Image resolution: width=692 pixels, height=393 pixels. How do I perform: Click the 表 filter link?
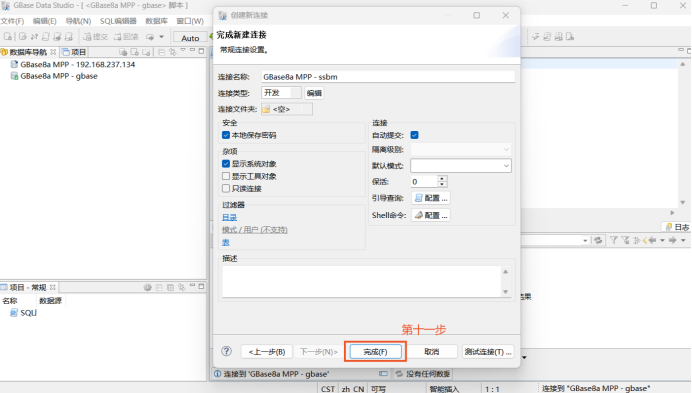click(x=226, y=242)
